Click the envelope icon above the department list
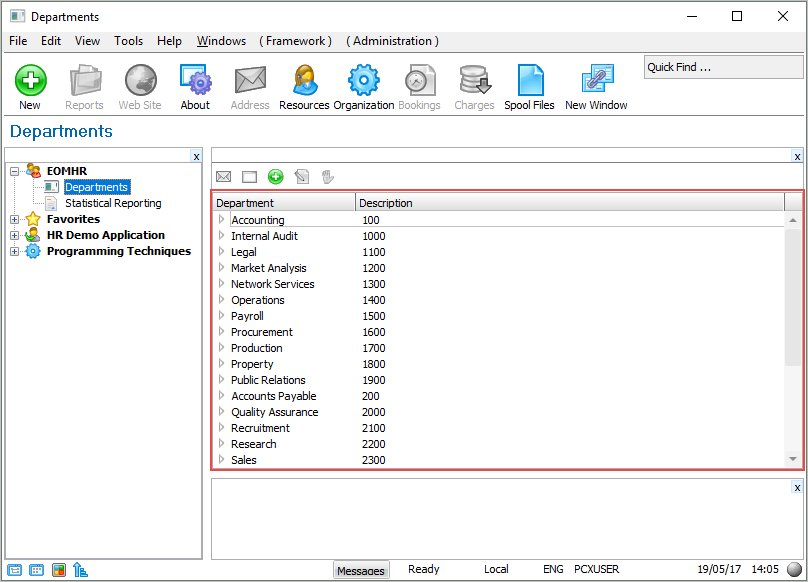808x582 pixels. point(223,177)
